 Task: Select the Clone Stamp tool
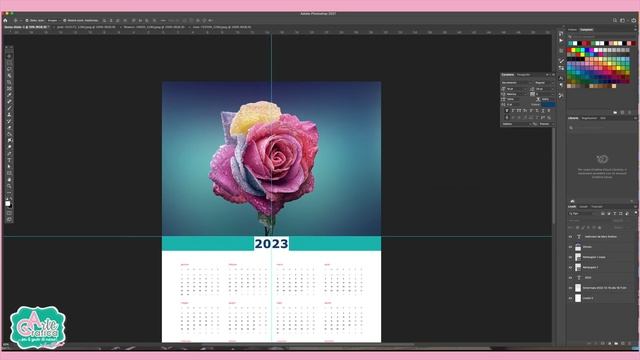9,115
